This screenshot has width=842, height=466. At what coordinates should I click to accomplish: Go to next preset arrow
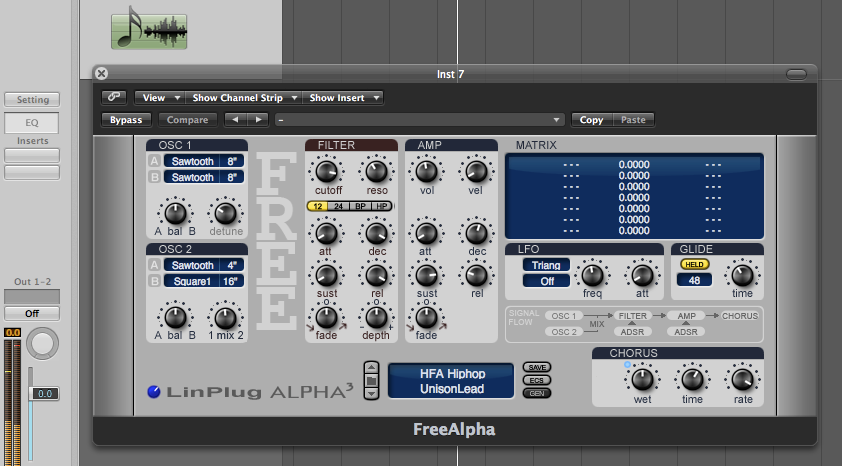coord(258,120)
